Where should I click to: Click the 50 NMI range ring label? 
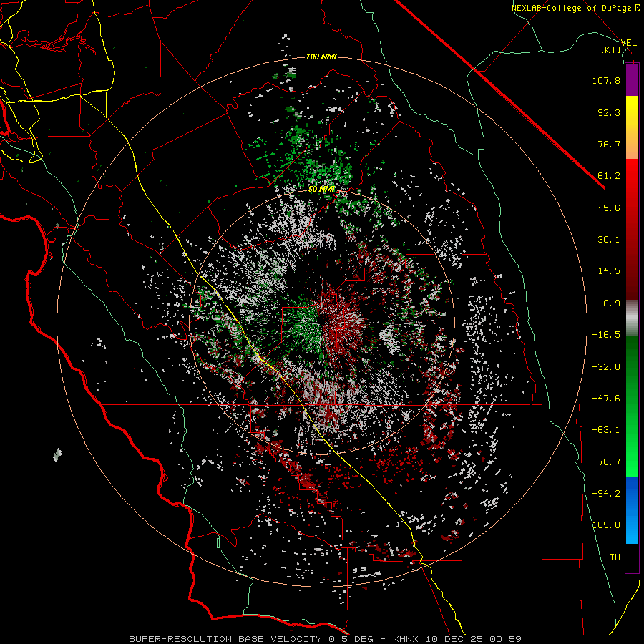coord(321,190)
